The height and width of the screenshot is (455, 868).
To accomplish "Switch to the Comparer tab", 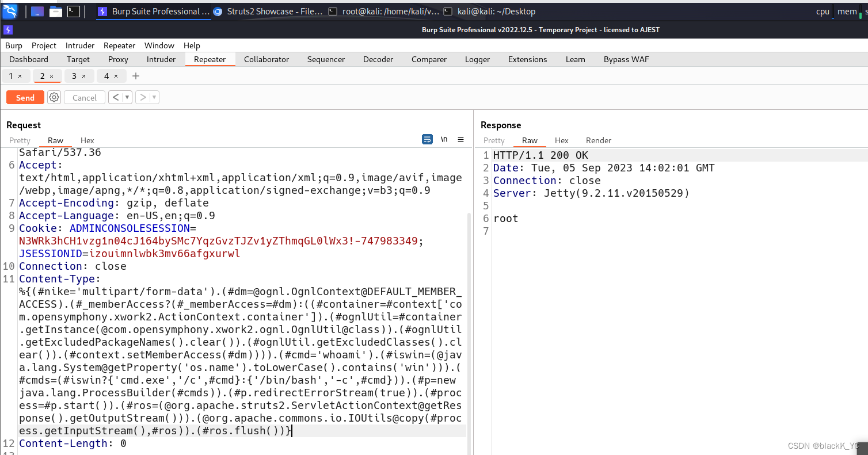I will click(x=429, y=59).
